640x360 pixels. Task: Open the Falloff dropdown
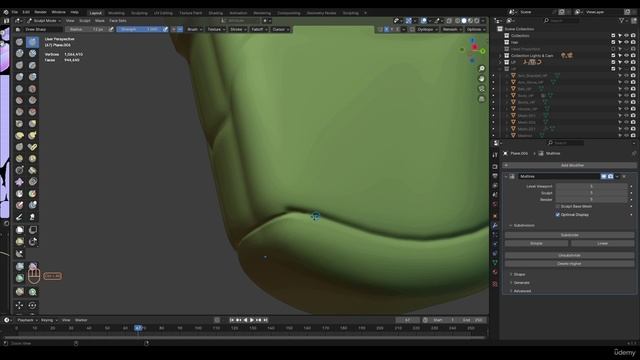[x=259, y=29]
